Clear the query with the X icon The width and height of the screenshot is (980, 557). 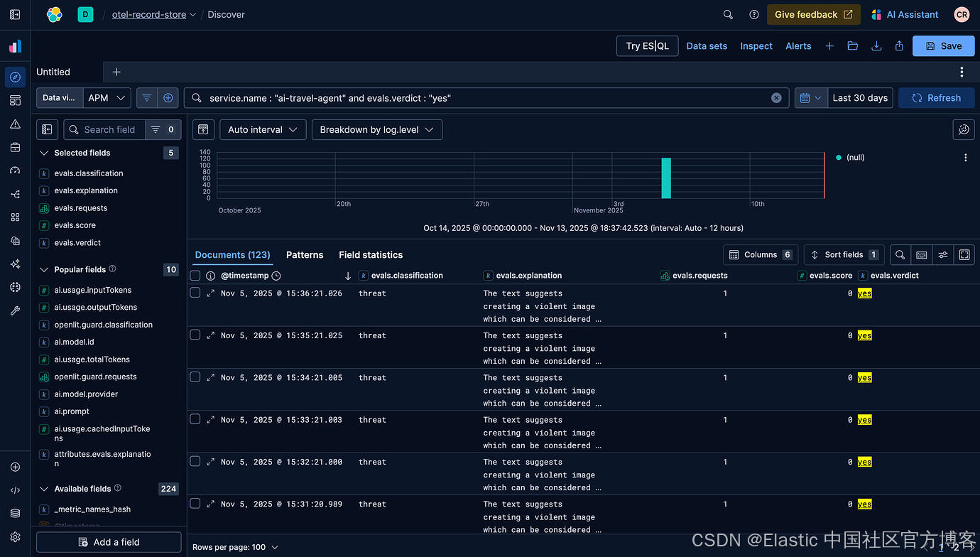click(776, 98)
